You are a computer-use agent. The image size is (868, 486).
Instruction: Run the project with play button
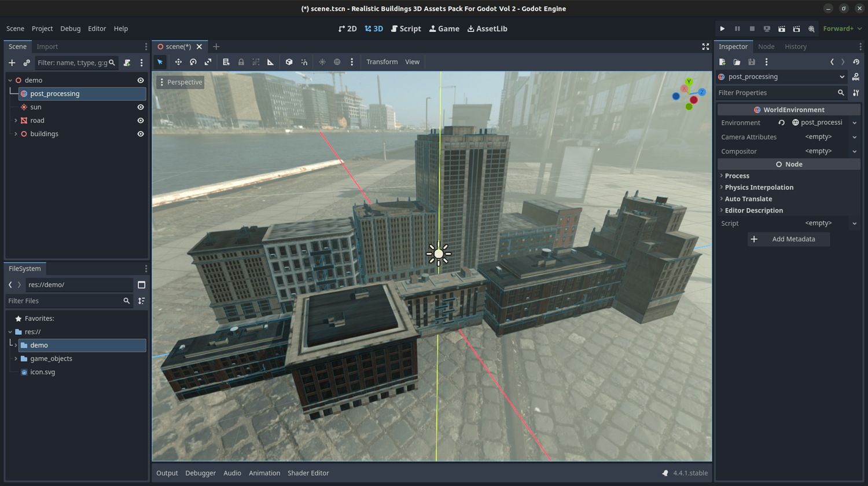click(722, 28)
